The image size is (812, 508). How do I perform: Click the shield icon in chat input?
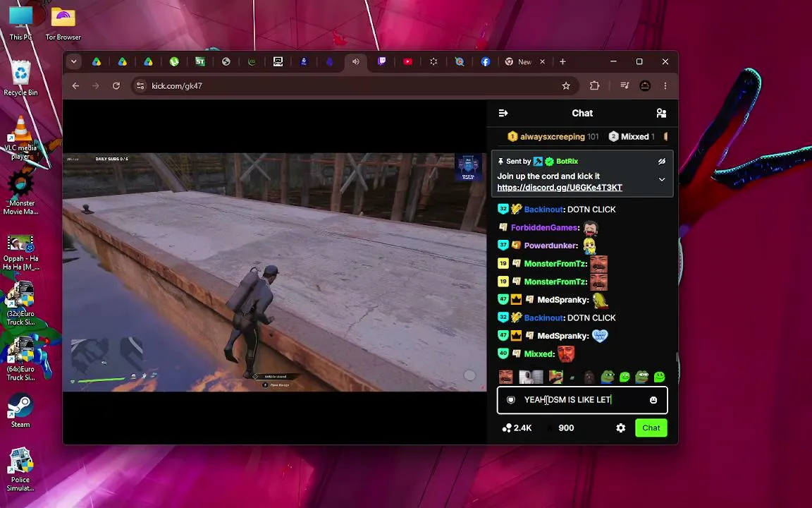[510, 399]
